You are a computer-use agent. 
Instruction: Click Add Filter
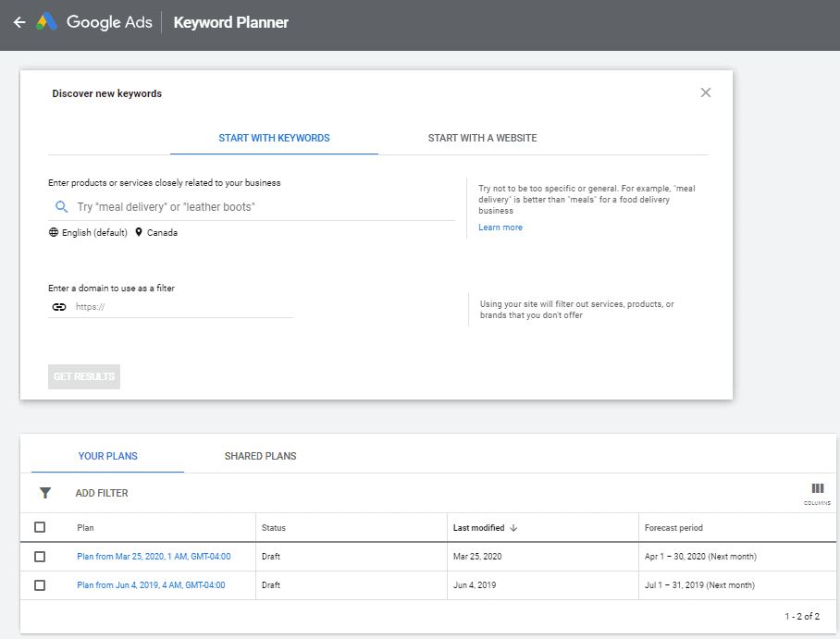tap(102, 493)
